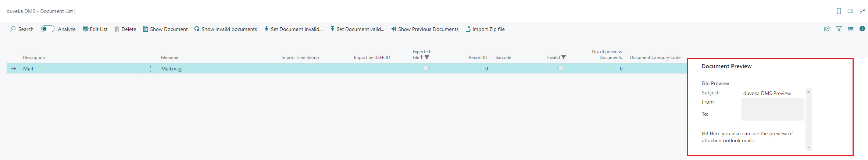This screenshot has width=868, height=160.
Task: Toggle the FactBox information icon
Action: pyautogui.click(x=862, y=29)
